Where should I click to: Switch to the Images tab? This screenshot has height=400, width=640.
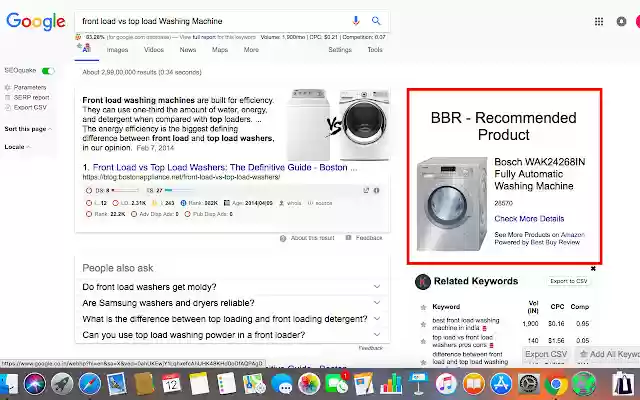point(117,50)
